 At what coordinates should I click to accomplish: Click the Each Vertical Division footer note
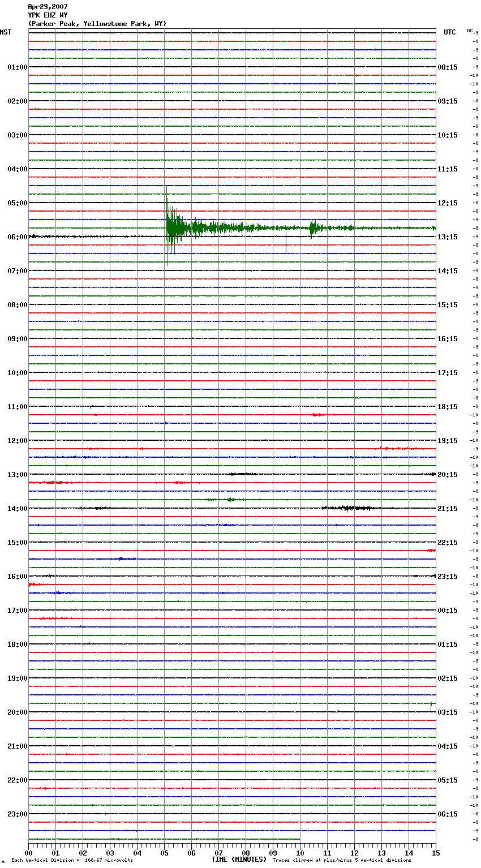[x=72, y=860]
